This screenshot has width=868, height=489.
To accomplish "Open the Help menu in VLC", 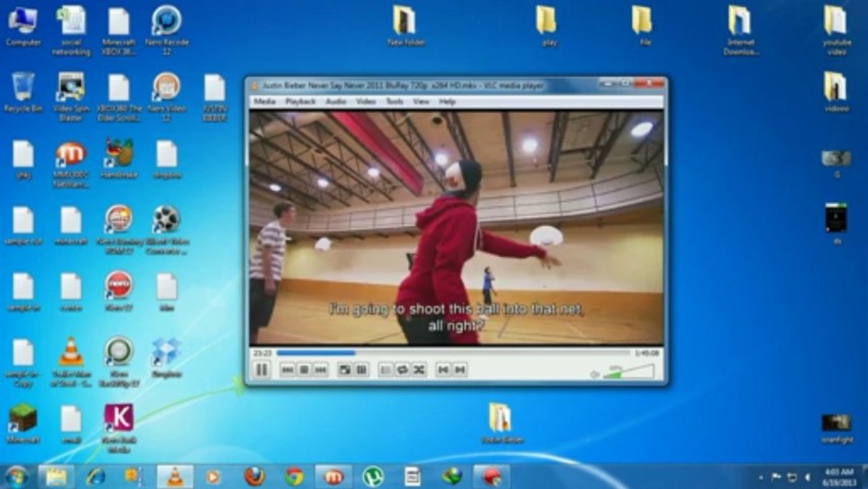I will (x=447, y=101).
